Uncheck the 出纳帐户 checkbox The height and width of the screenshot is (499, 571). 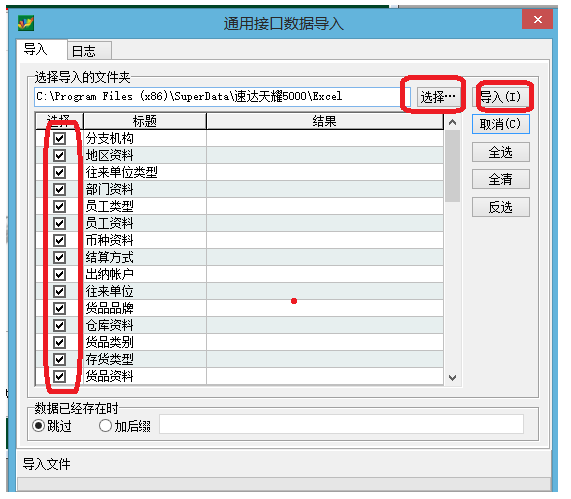(59, 274)
